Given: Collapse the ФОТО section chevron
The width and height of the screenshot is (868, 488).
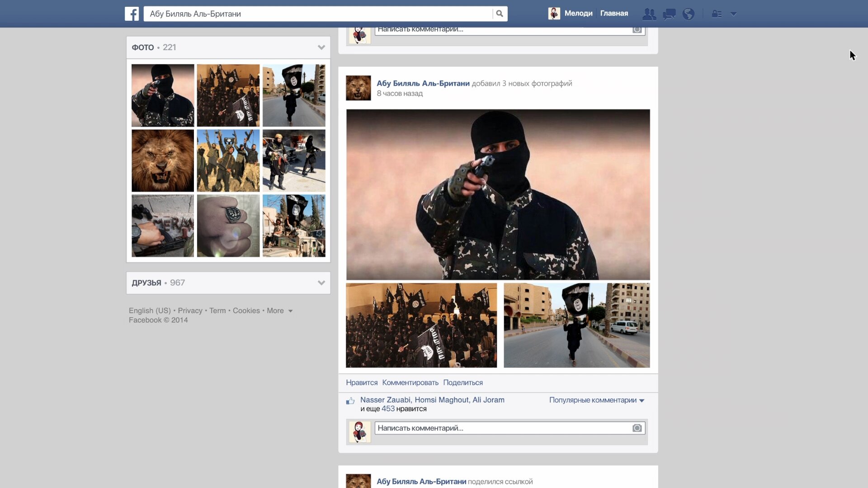Looking at the screenshot, I should click(321, 47).
